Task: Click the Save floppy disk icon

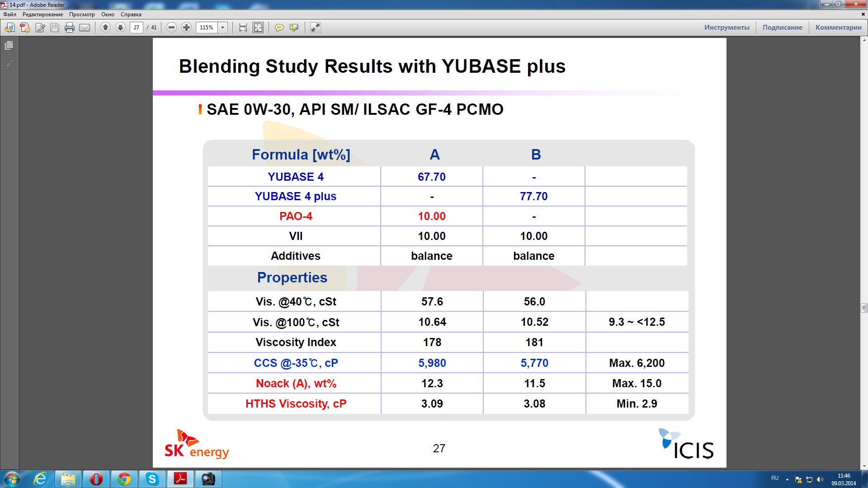Action: [x=55, y=28]
